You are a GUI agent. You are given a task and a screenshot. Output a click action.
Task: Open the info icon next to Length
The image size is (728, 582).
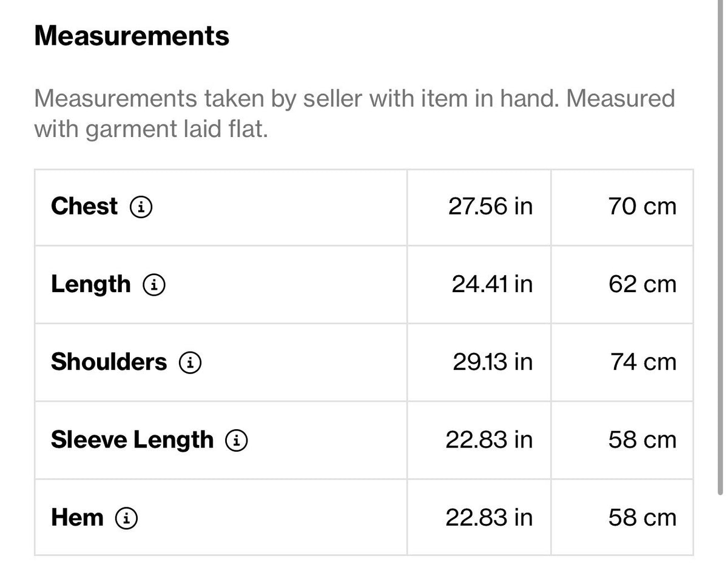click(154, 285)
